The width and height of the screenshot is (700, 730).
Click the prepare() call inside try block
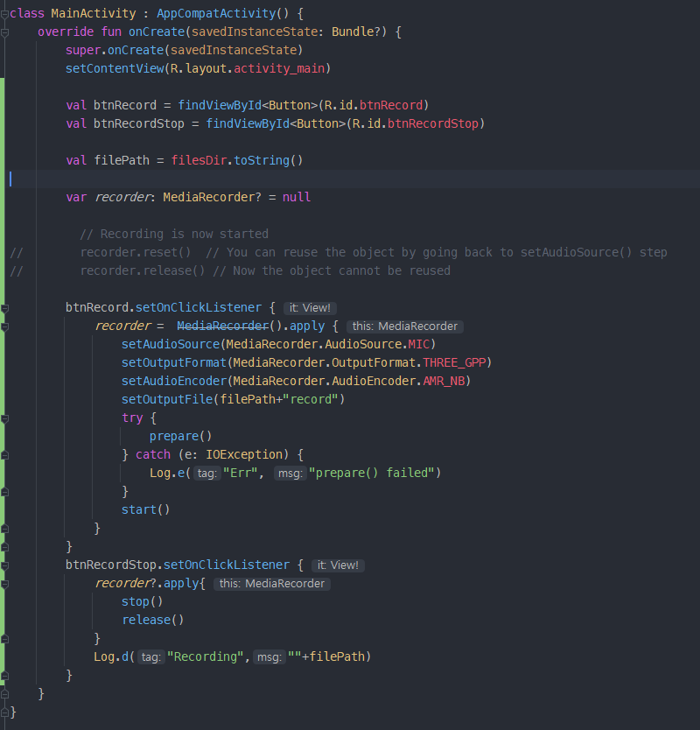tap(180, 436)
